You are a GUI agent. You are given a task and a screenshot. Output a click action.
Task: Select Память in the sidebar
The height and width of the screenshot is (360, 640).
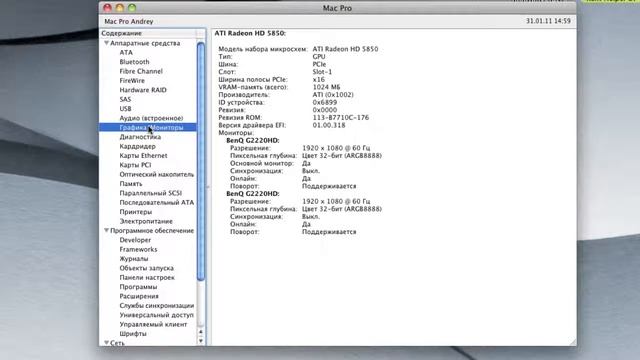131,184
